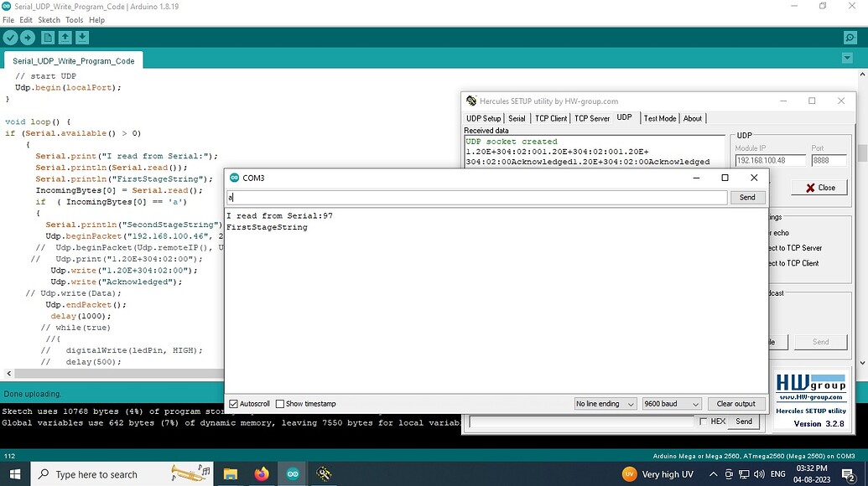This screenshot has width=868, height=486.
Task: Enable Show timestamp in Serial Monitor
Action: point(278,403)
